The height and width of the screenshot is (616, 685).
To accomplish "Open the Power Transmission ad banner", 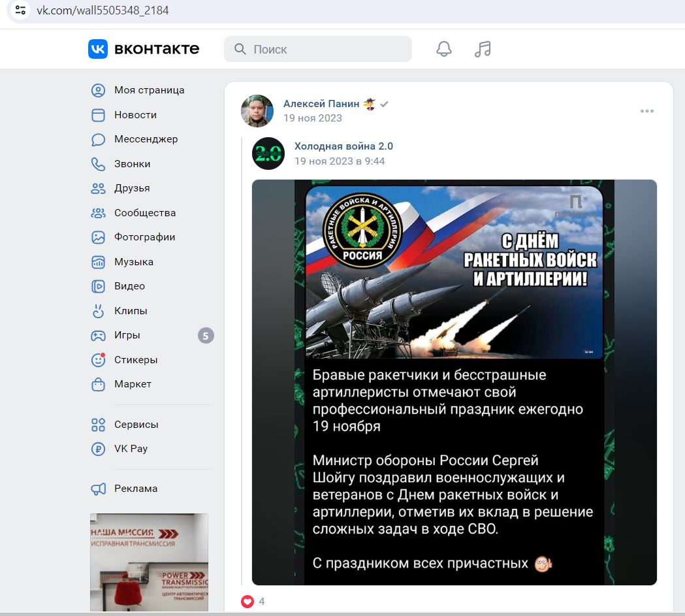I will [149, 562].
